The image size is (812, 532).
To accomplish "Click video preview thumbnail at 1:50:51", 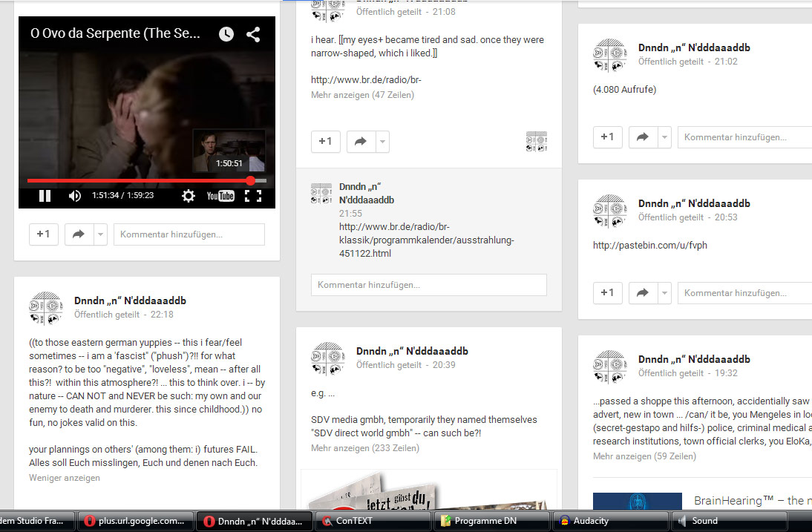I will click(x=229, y=151).
